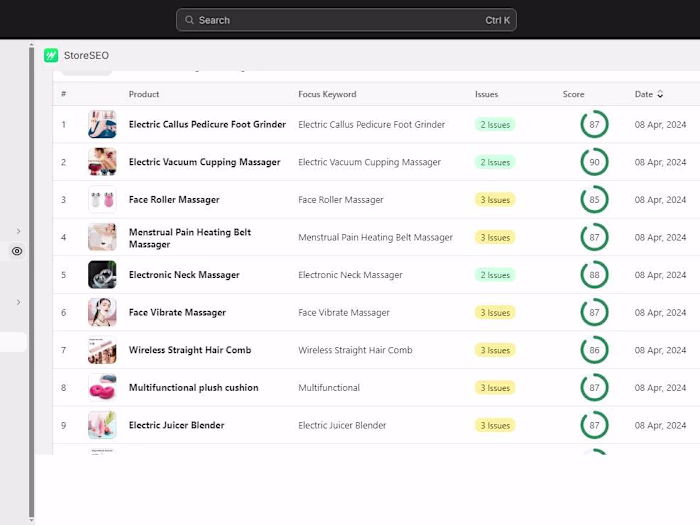Click score ring 86 for Wireless Hair Comb
Viewport: 700px width, 525px height.
click(x=594, y=350)
